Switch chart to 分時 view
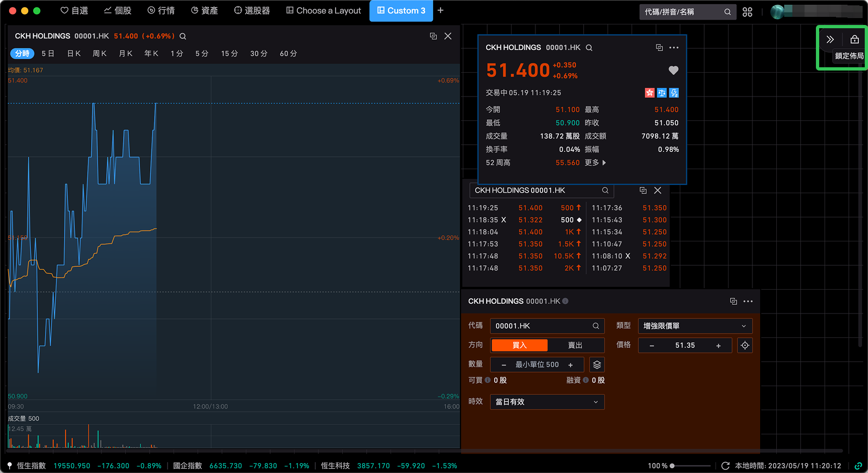Image resolution: width=868 pixels, height=473 pixels. click(x=22, y=54)
